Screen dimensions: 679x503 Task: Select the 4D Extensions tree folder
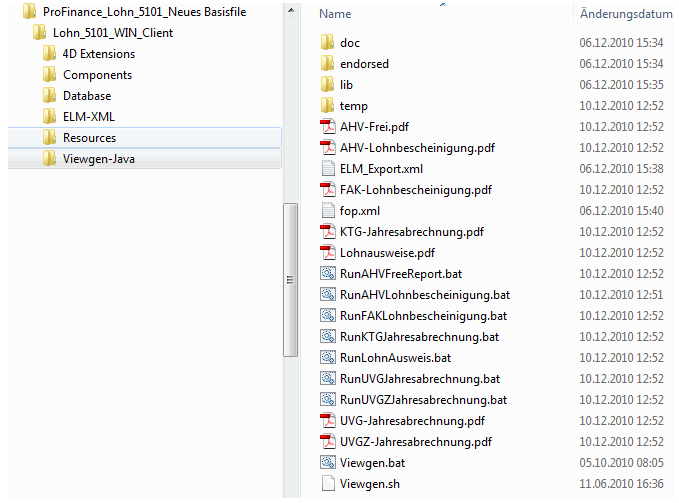[x=98, y=54]
